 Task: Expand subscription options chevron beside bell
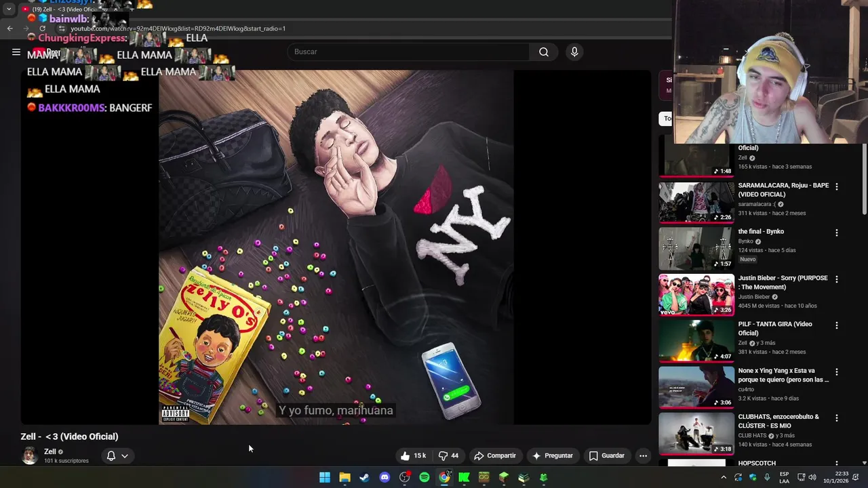[125, 456]
